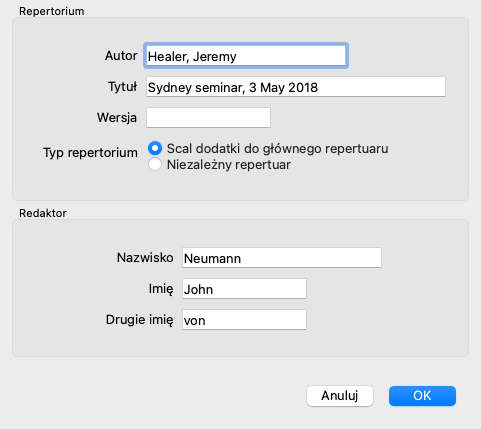Click the Typ repertorium label

(90, 153)
